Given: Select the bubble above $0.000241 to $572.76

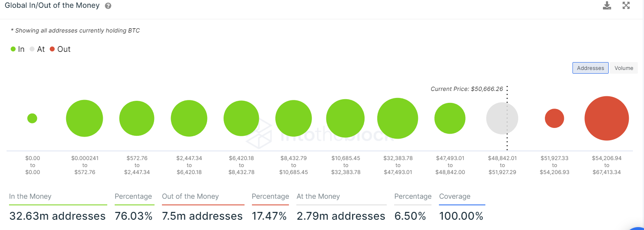Looking at the screenshot, I should [84, 118].
